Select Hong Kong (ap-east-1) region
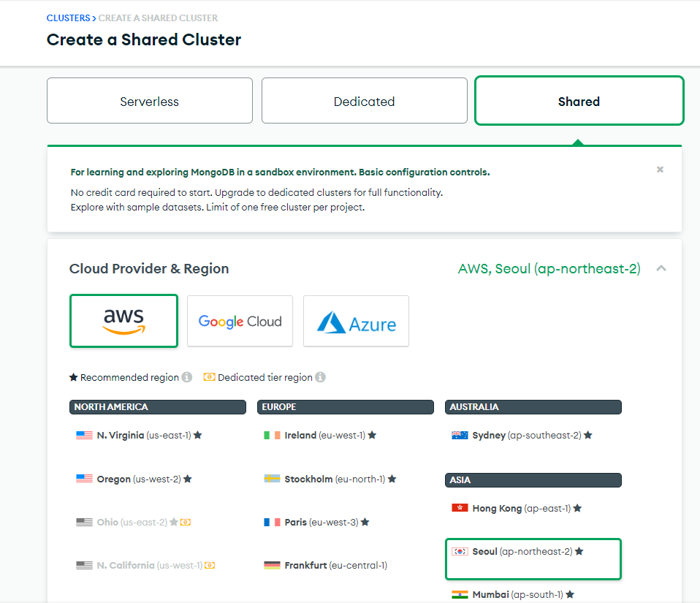Screen dimensions: 700x603 click(517, 508)
